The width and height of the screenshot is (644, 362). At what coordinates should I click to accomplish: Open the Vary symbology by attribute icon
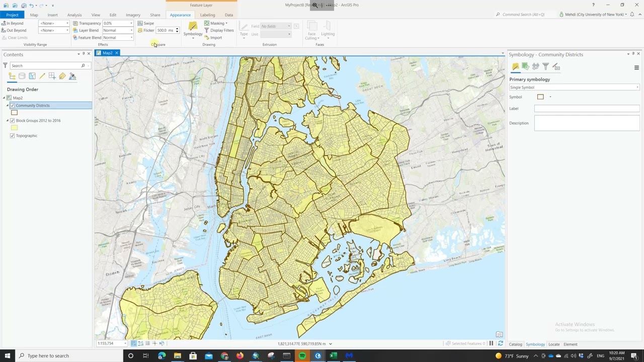[525, 66]
